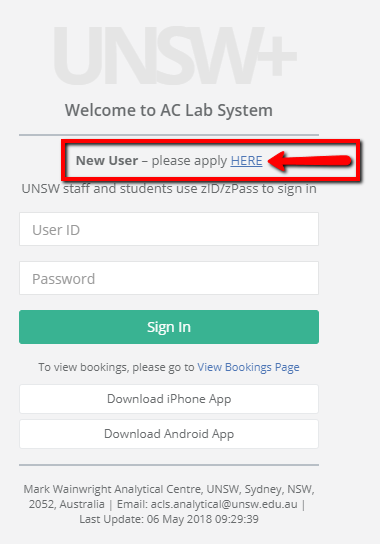Click the Download iPhone App button
This screenshot has width=380, height=544.
pyautogui.click(x=169, y=399)
